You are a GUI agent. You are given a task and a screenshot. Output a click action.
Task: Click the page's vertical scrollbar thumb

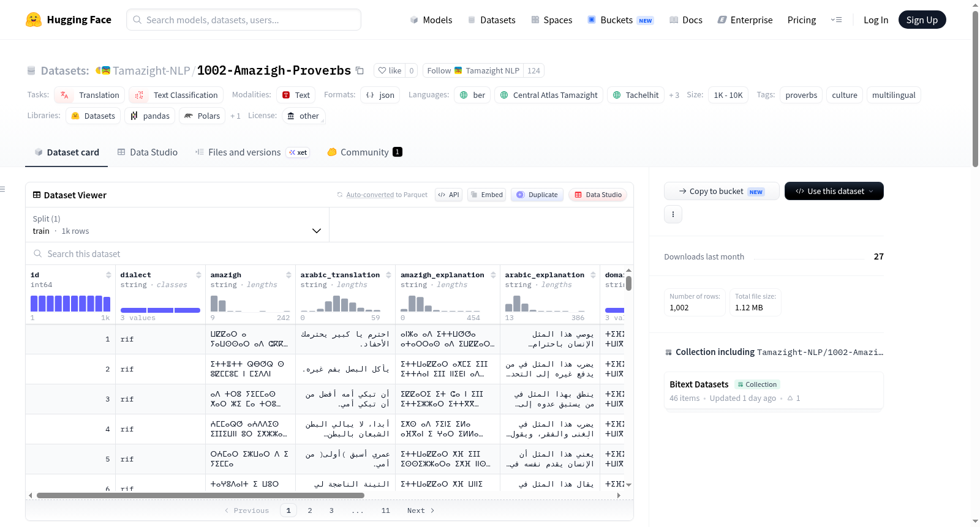(975, 89)
